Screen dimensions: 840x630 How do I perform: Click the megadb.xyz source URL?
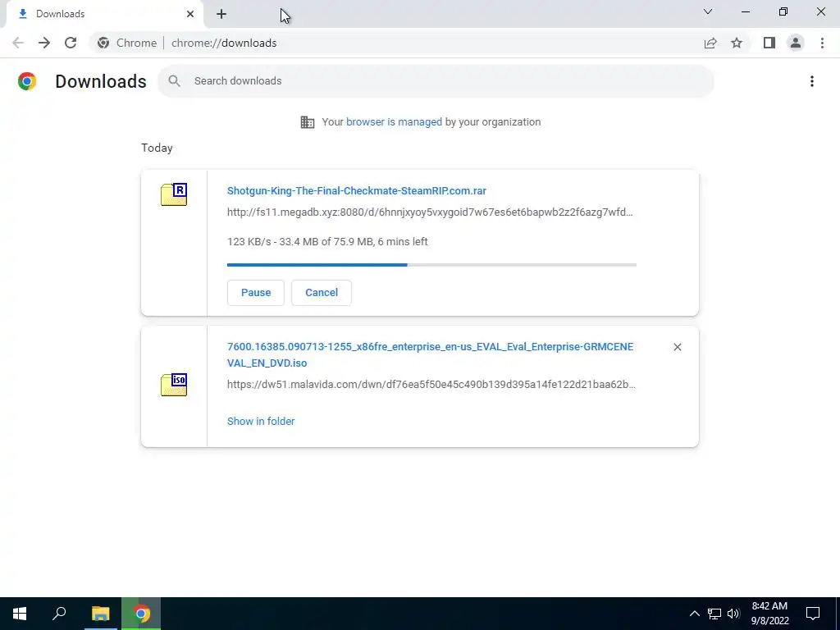(430, 212)
